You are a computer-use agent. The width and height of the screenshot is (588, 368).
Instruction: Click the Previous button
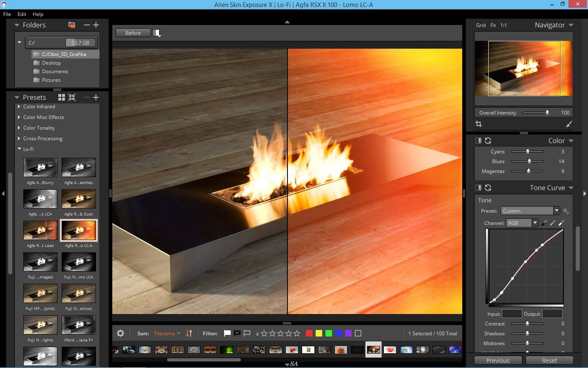click(498, 361)
